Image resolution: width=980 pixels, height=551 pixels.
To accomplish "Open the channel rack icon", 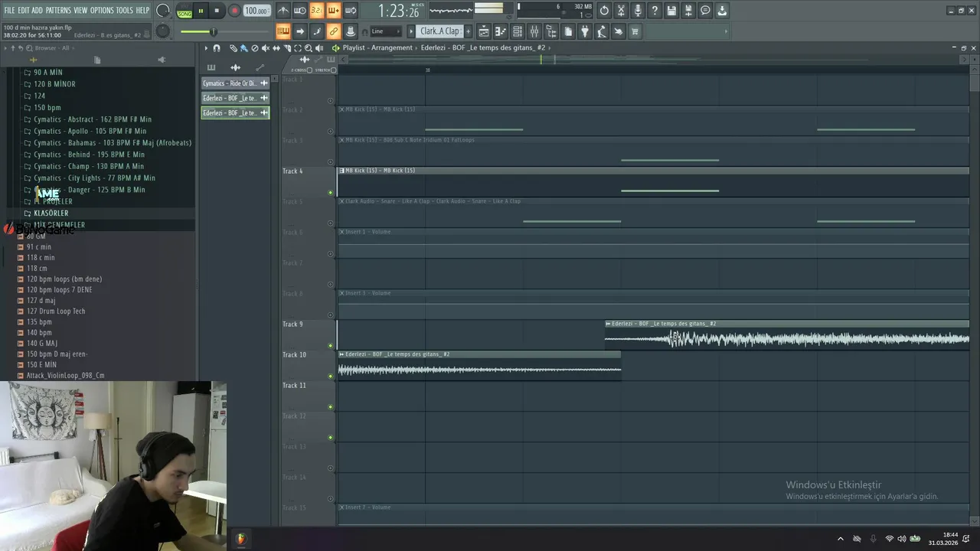I will [x=518, y=31].
